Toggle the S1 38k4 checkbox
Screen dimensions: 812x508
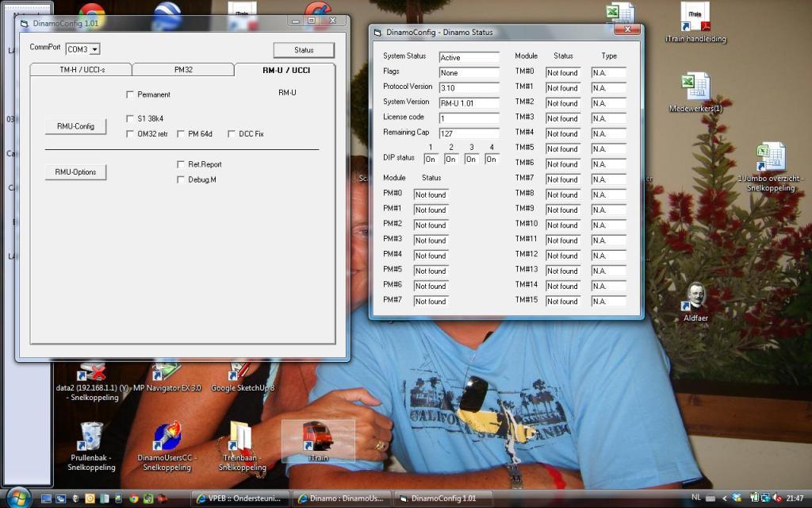tap(130, 118)
